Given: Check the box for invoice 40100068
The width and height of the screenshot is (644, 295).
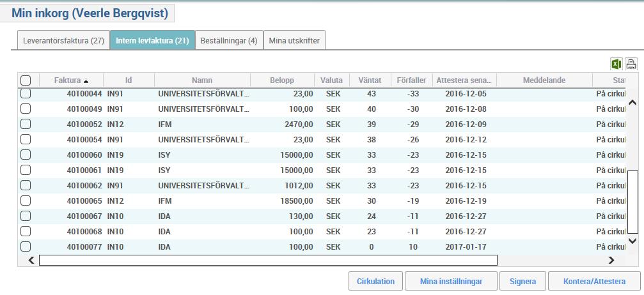Looking at the screenshot, I should point(26,231).
